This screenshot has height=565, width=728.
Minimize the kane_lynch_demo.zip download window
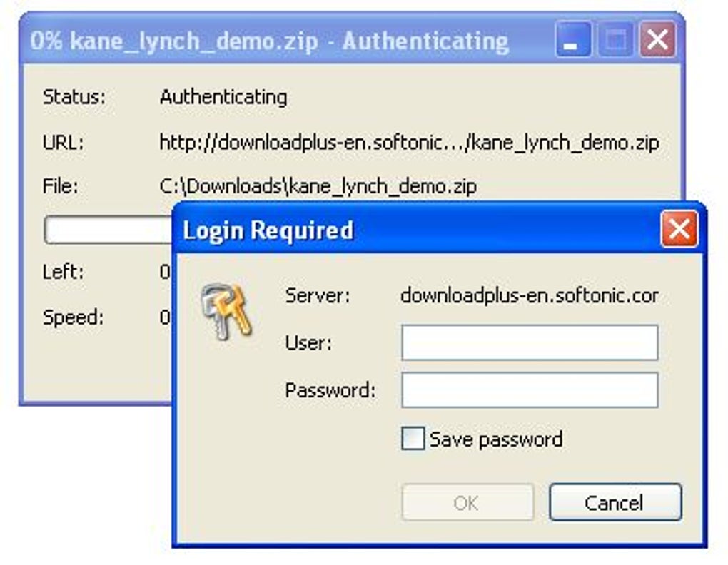tap(572, 41)
